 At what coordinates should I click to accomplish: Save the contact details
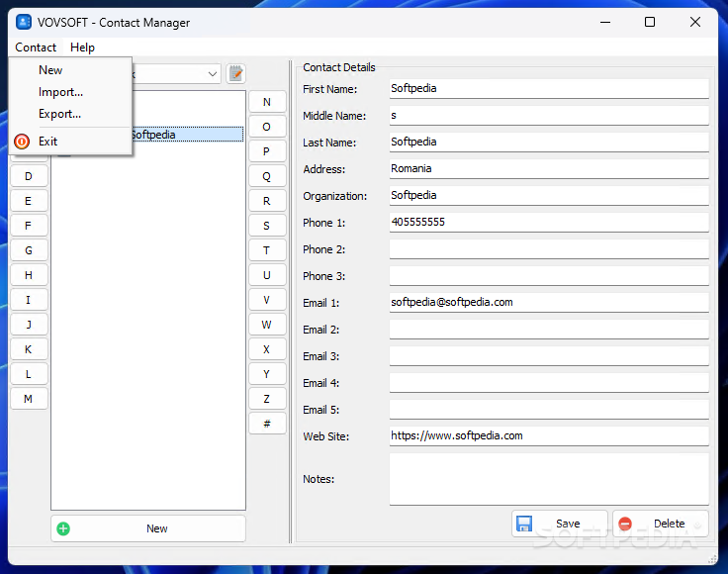click(x=560, y=524)
